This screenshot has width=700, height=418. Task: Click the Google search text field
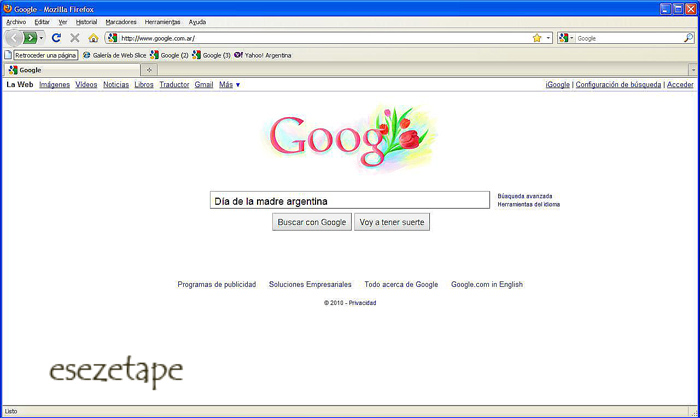pos(350,200)
